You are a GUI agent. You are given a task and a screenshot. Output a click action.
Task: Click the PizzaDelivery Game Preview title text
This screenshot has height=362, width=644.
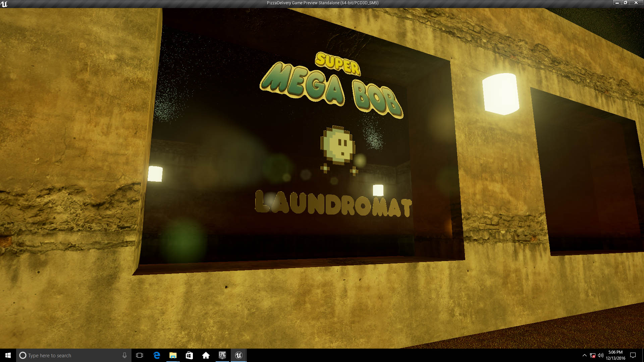point(323,3)
